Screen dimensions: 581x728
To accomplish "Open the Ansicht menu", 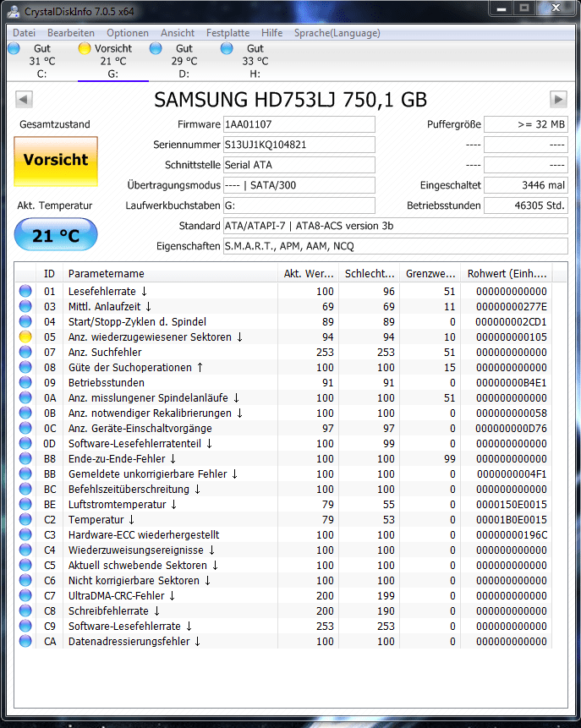I will [x=178, y=33].
